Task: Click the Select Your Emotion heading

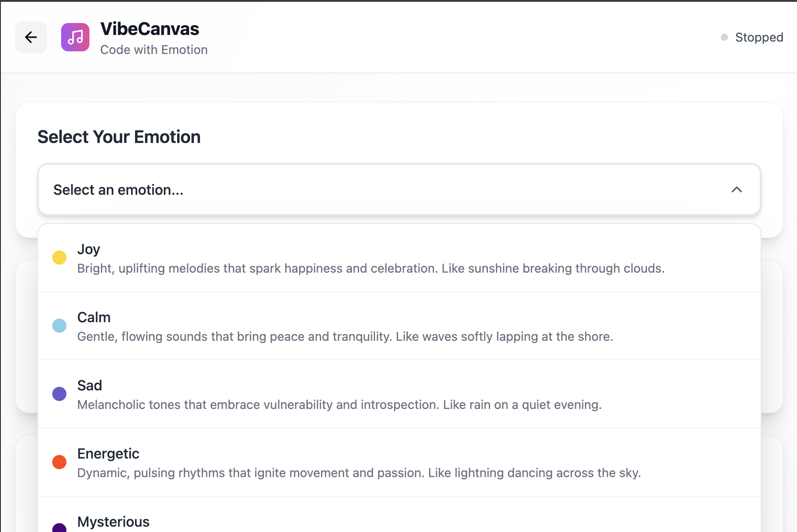Action: [x=119, y=136]
